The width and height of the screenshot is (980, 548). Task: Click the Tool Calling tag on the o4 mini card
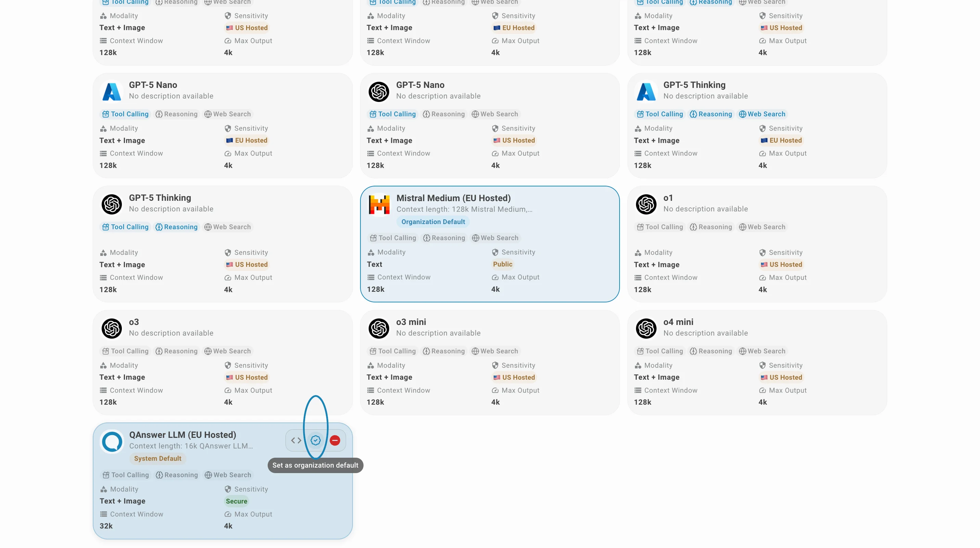pos(660,351)
